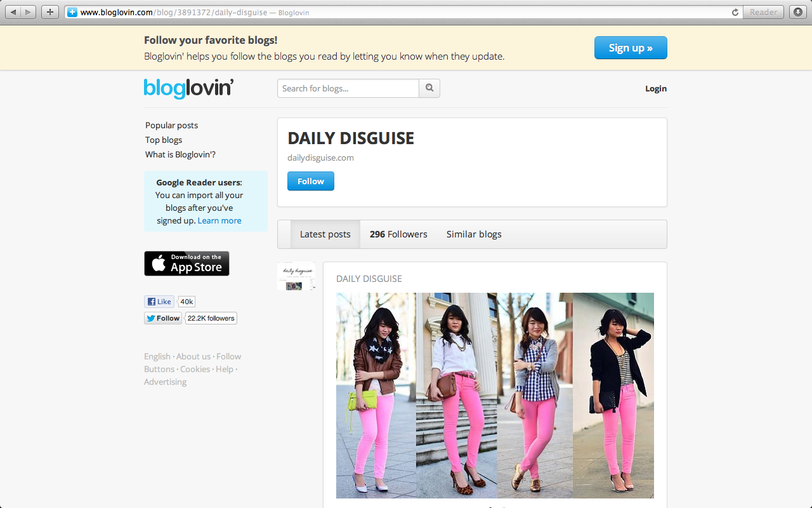The height and width of the screenshot is (508, 812).
Task: Open the About us footer link
Action: (193, 356)
